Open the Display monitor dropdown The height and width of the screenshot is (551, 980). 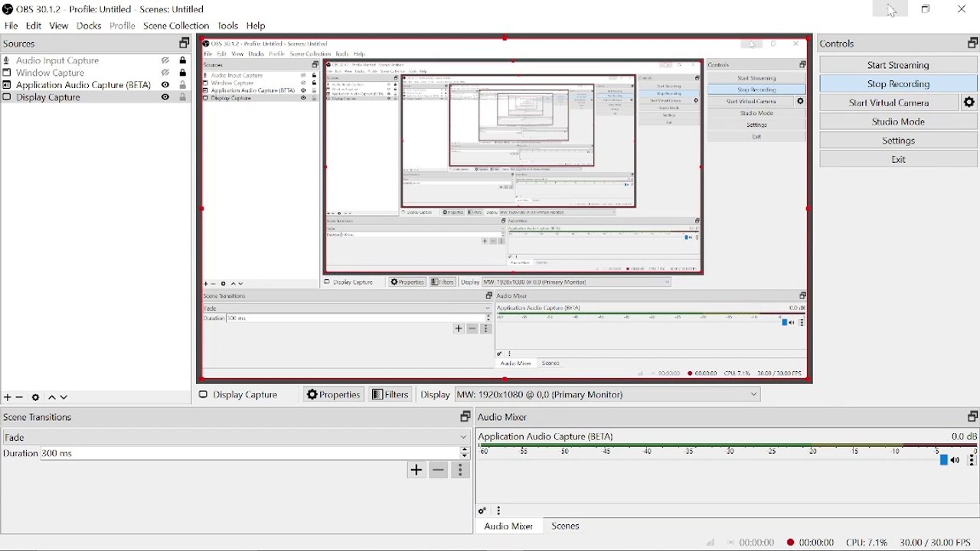tap(608, 394)
